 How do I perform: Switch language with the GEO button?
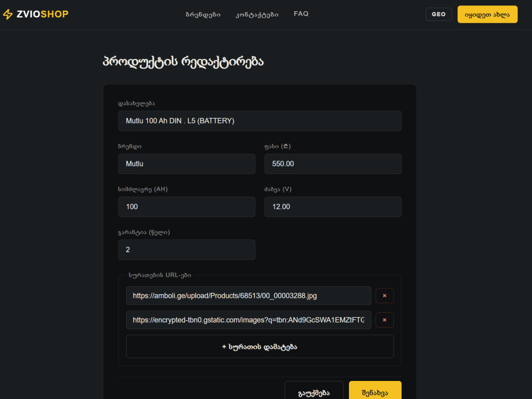coord(439,14)
